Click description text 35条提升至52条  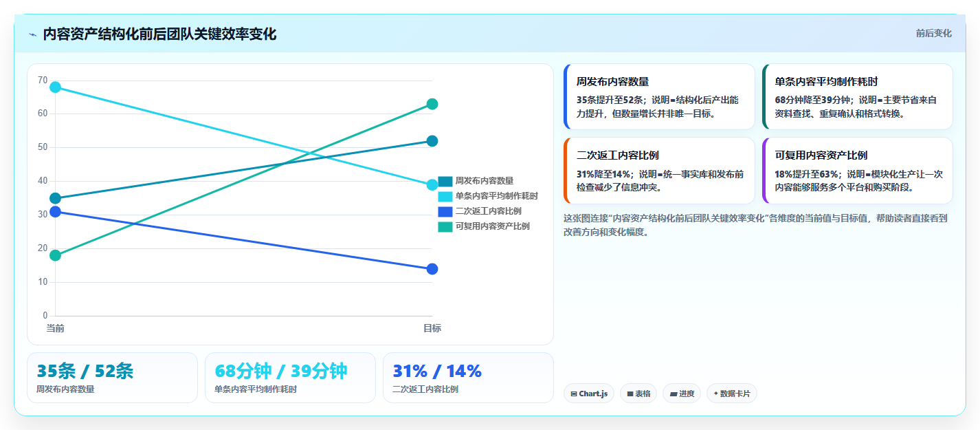610,100
